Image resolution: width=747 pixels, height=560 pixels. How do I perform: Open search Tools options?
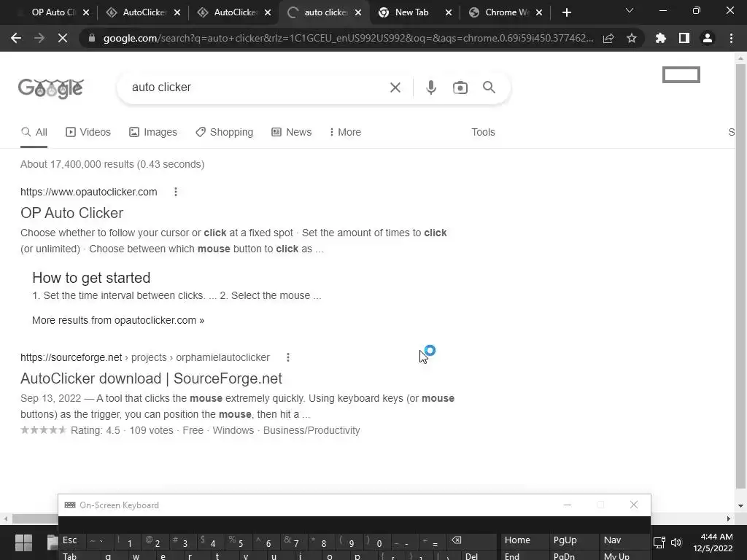click(x=483, y=132)
